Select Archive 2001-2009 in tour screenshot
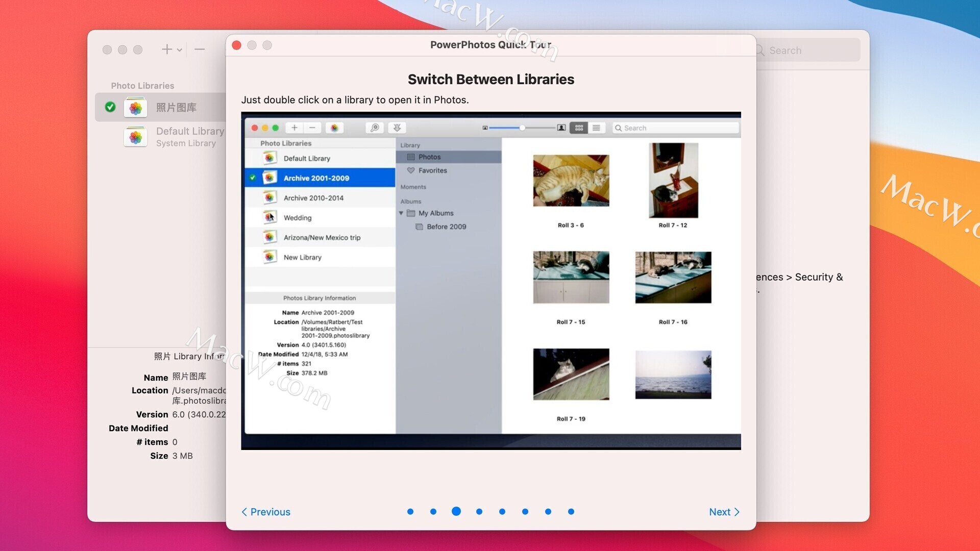This screenshot has width=980, height=551. 320,178
